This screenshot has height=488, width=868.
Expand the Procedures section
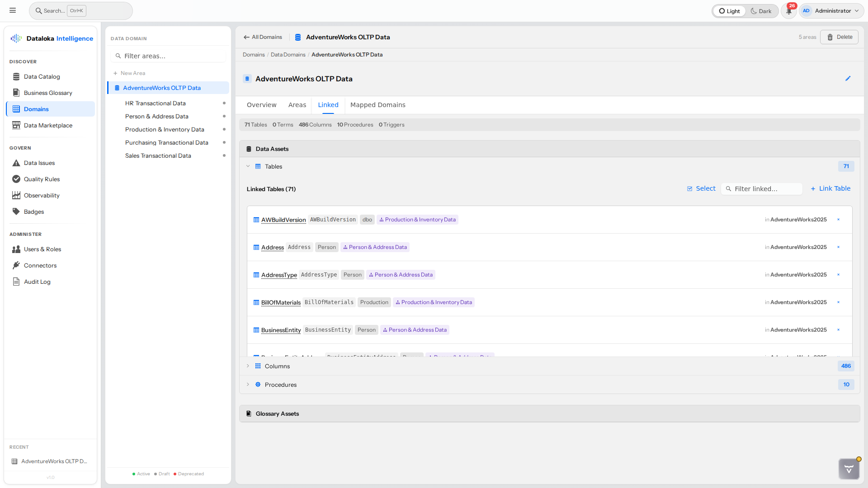pos(248,385)
